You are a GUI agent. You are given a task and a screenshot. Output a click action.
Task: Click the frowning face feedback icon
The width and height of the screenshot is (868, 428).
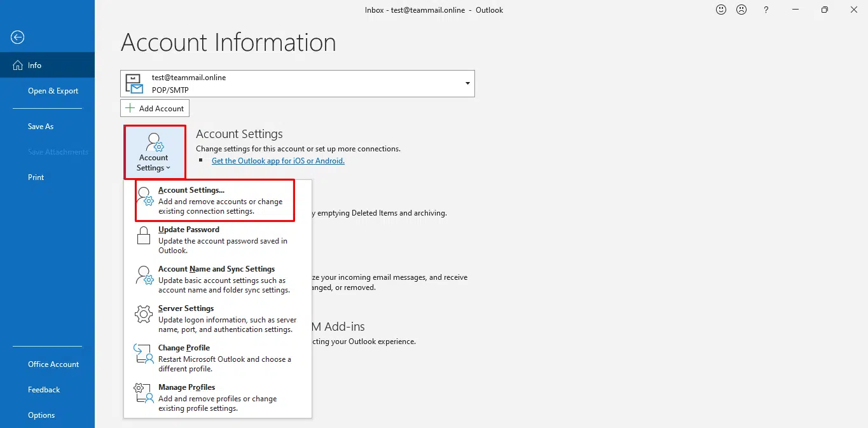pos(741,10)
